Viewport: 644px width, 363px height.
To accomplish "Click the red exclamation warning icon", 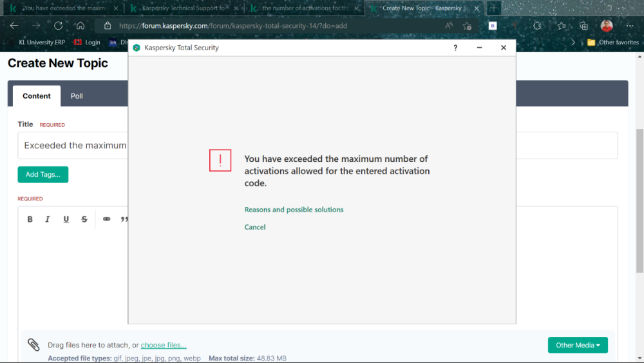I will 220,161.
